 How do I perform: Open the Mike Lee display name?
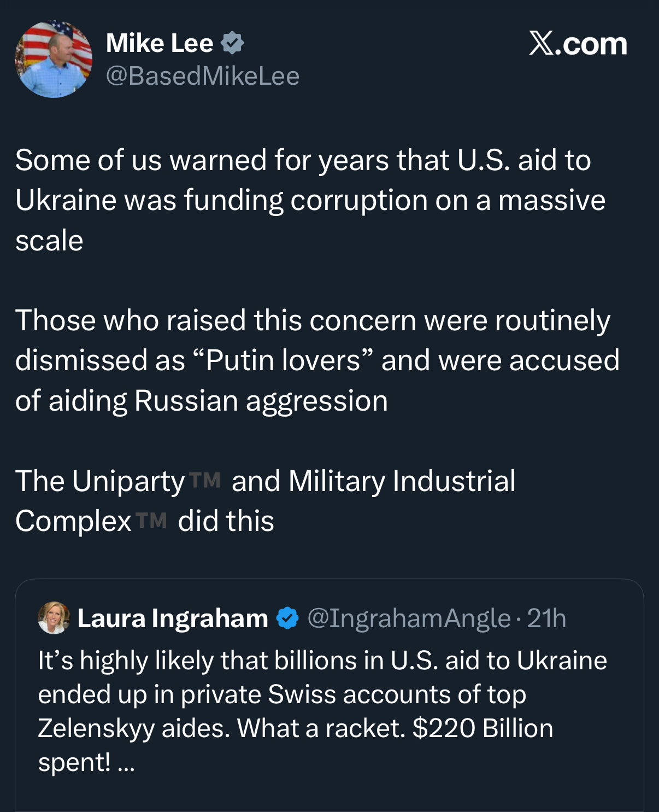pos(160,43)
